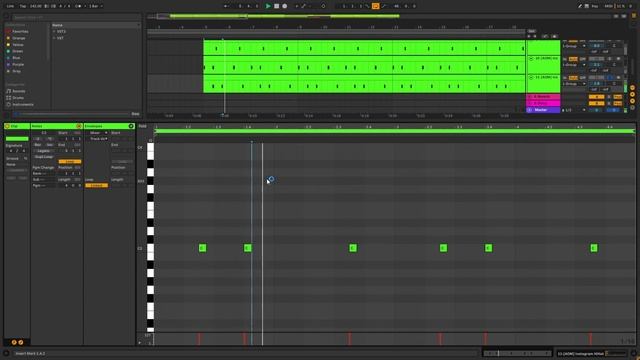Enter Key Map Mode
This screenshot has width=640, height=360.
point(595,6)
